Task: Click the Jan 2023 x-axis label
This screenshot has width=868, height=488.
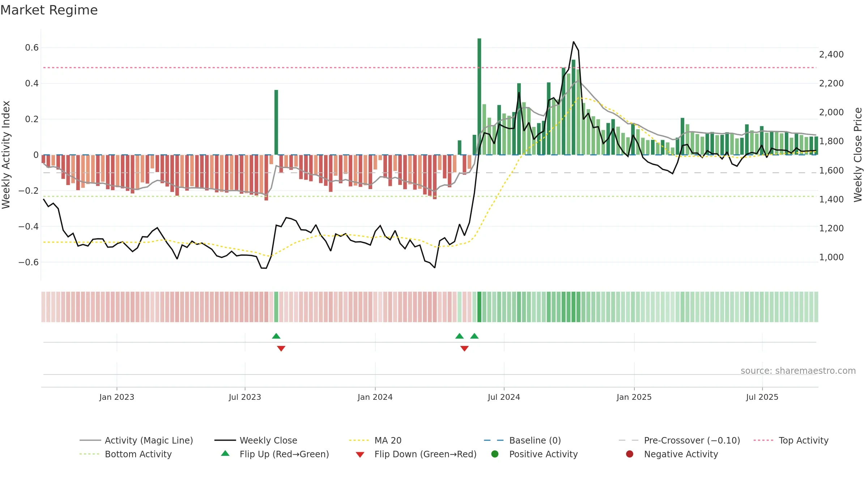Action: click(117, 397)
